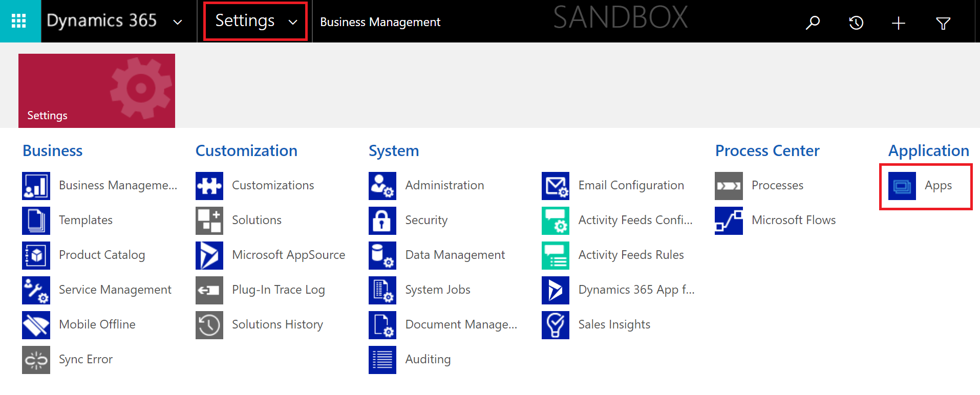The width and height of the screenshot is (980, 395).
Task: Open Customizations link
Action: (273, 185)
